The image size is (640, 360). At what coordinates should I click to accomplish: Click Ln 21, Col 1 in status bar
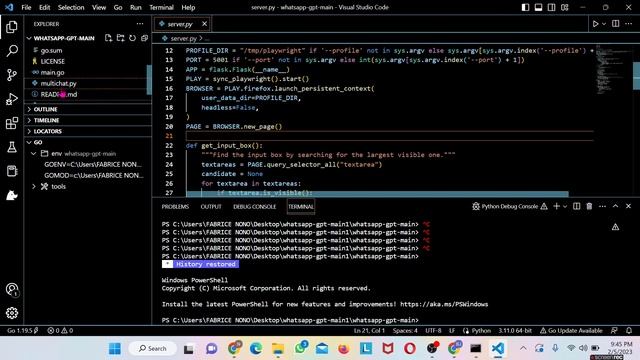(369, 331)
